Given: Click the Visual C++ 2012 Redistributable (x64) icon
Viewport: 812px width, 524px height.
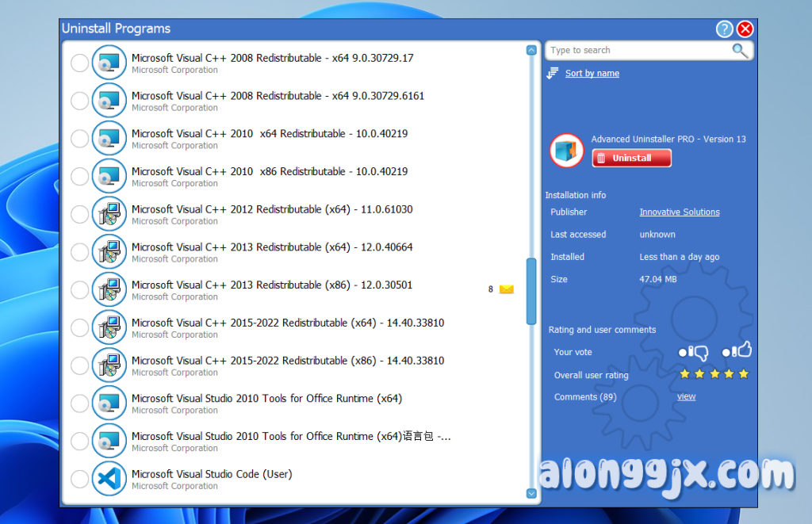Looking at the screenshot, I should (109, 214).
